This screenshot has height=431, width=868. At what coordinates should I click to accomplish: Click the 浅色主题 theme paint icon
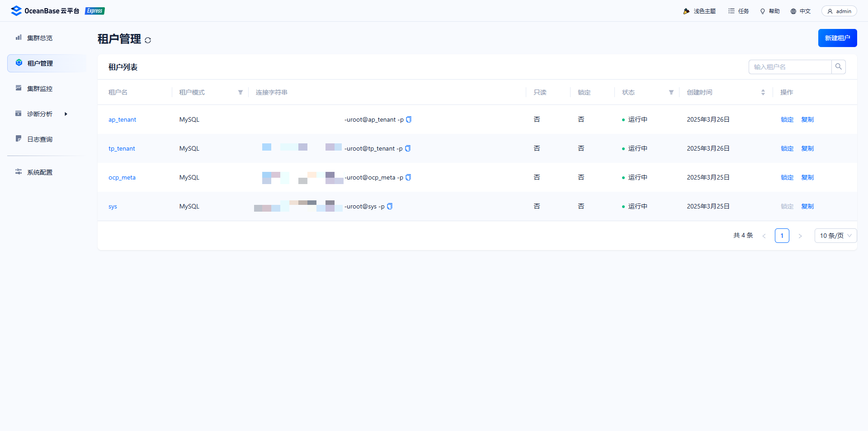click(686, 11)
